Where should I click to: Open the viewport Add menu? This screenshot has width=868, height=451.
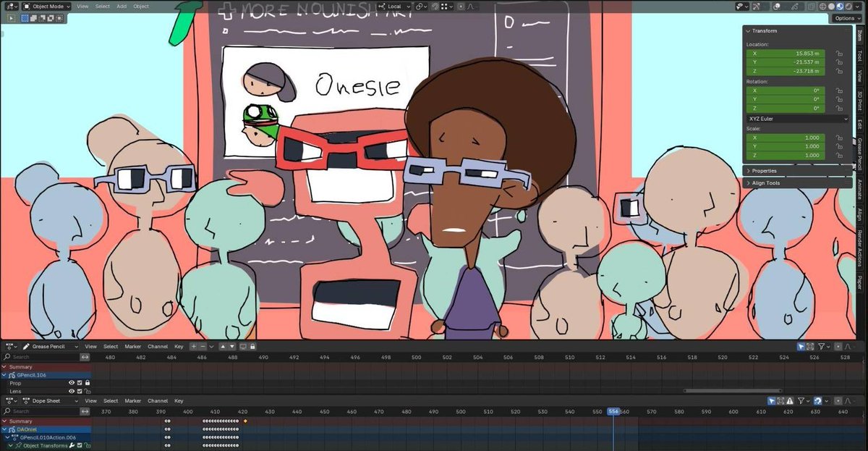(x=122, y=6)
